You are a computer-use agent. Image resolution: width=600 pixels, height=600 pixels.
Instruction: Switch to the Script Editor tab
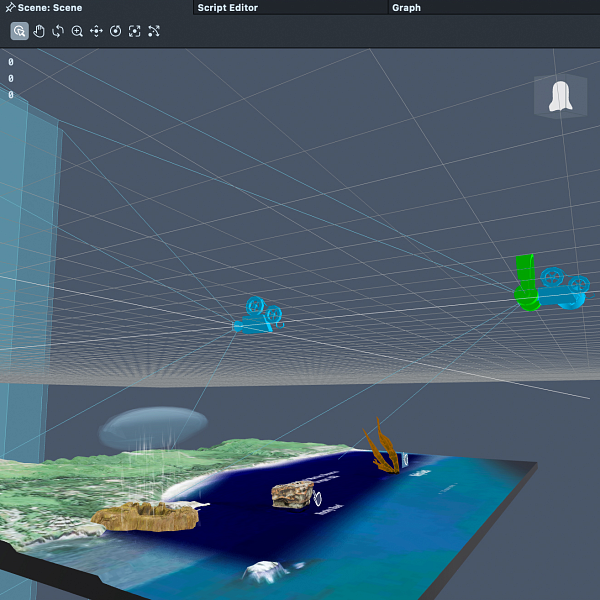228,8
